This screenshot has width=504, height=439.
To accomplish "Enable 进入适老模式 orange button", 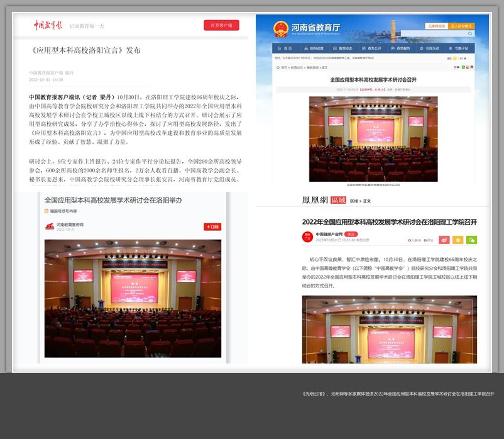I will 462,26.
